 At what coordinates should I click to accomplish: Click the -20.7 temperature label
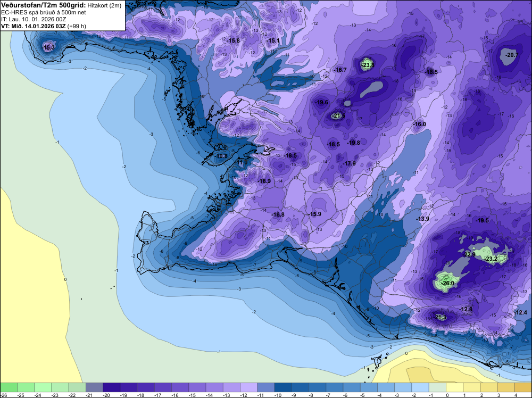click(x=512, y=55)
